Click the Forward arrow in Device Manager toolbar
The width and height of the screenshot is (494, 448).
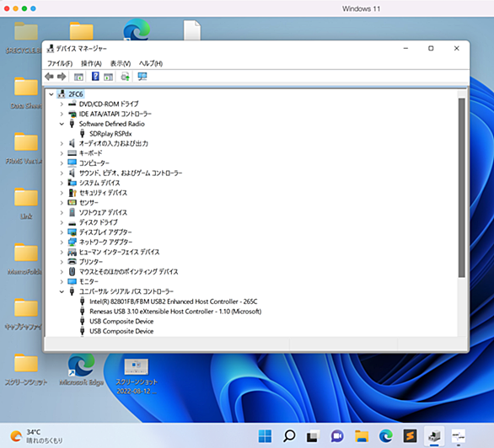pyautogui.click(x=62, y=77)
